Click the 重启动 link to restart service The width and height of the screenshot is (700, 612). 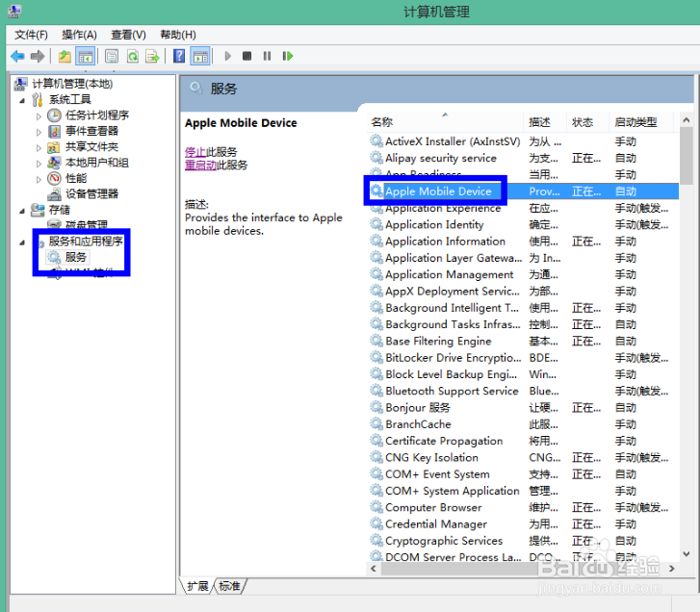click(x=200, y=166)
